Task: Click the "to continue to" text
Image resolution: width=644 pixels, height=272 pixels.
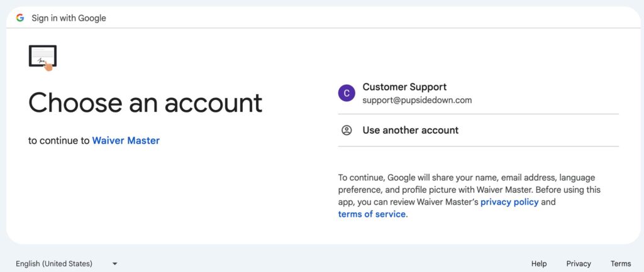Action: [58, 141]
